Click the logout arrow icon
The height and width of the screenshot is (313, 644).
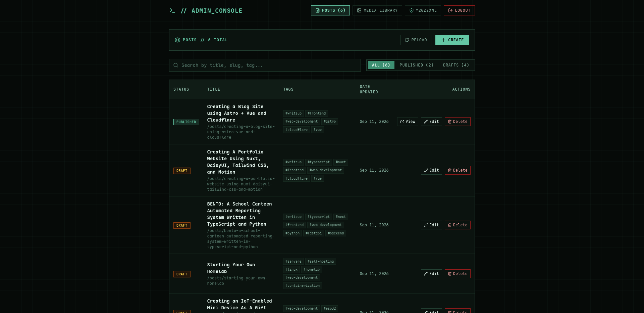pos(450,10)
